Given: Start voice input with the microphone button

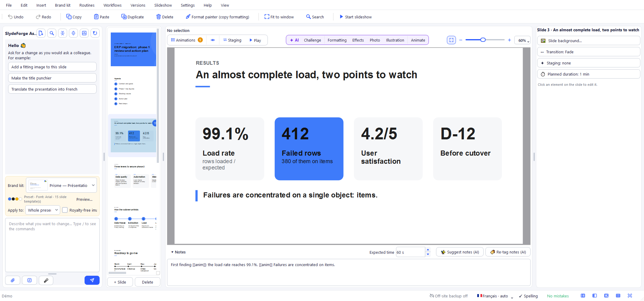Looking at the screenshot, I should click(46, 280).
